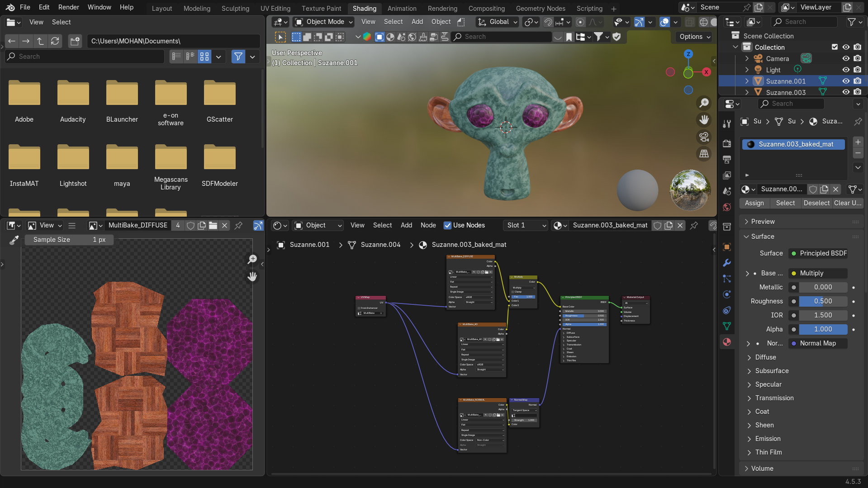Hide Light in viewport via eye icon
This screenshot has height=488, width=868.
pyautogui.click(x=846, y=70)
